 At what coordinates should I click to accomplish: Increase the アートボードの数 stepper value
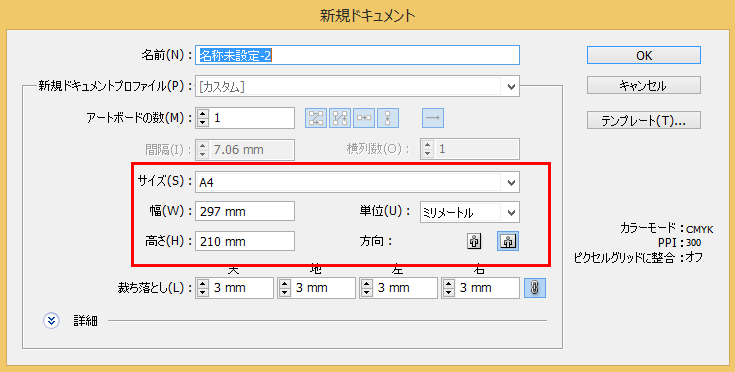(x=202, y=113)
